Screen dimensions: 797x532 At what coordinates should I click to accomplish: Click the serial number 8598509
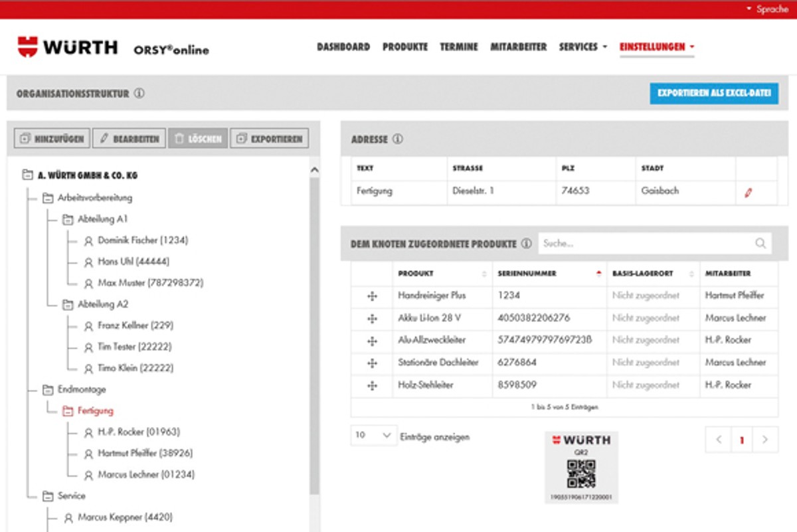tap(517, 385)
